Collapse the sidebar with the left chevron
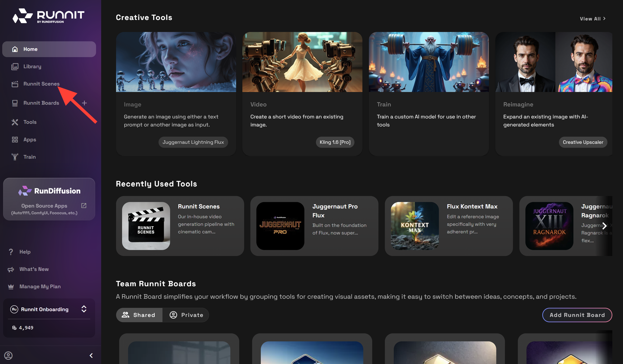 (x=91, y=355)
